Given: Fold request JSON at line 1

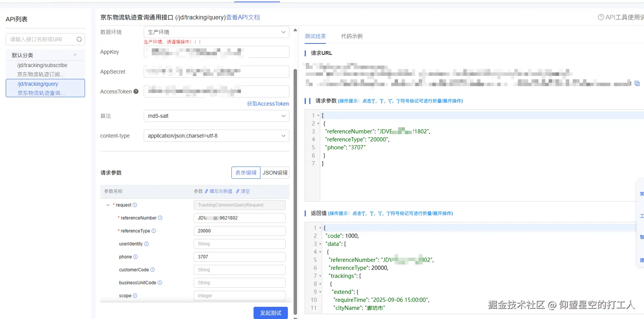Looking at the screenshot, I should pyautogui.click(x=318, y=115).
